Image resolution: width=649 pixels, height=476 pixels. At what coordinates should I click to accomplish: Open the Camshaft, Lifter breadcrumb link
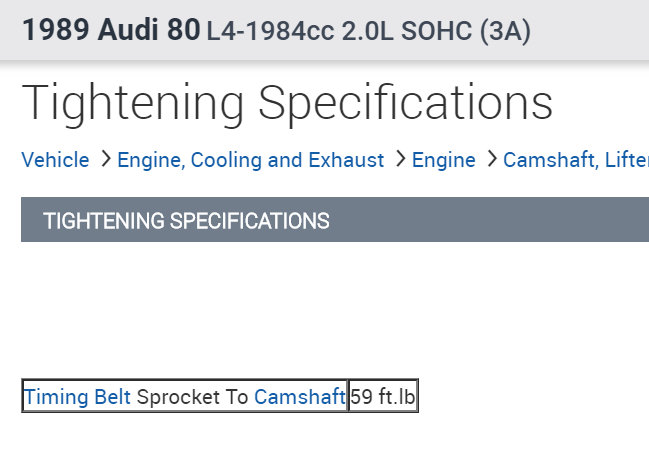pyautogui.click(x=575, y=160)
